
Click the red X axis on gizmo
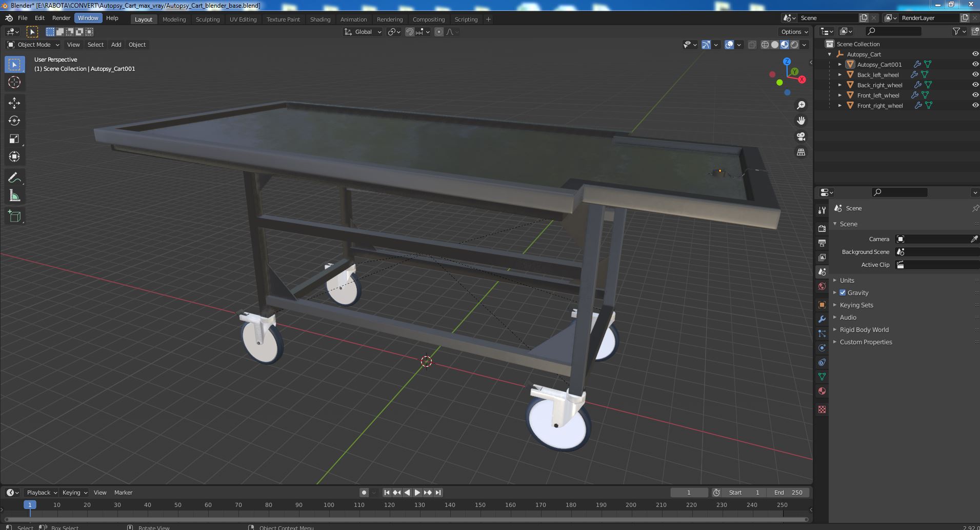(x=802, y=80)
